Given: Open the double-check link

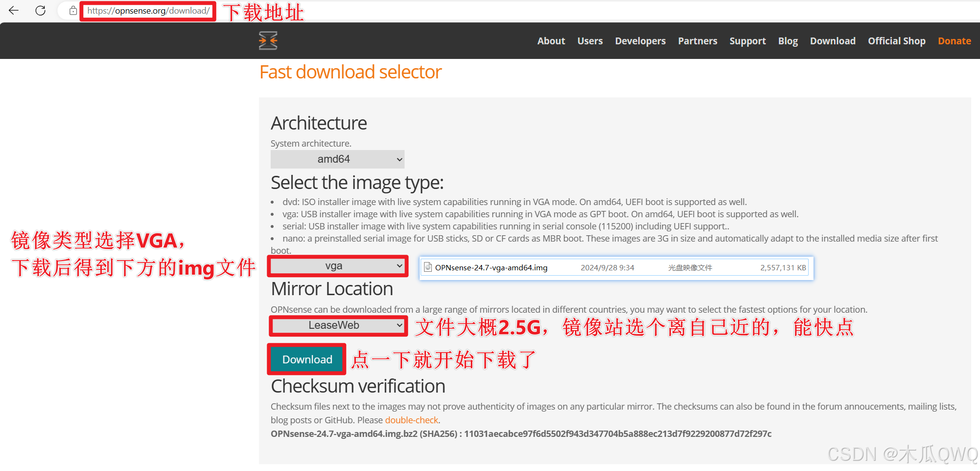Looking at the screenshot, I should click(x=411, y=420).
